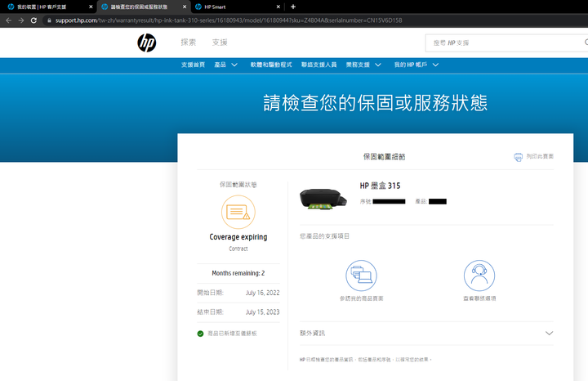Click the HP logo

pos(147,43)
